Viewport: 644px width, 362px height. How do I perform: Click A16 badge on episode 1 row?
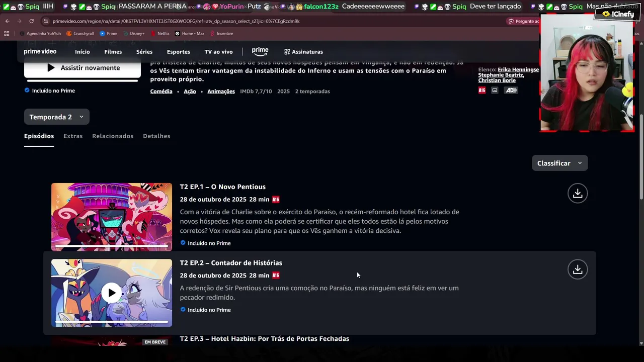click(276, 200)
